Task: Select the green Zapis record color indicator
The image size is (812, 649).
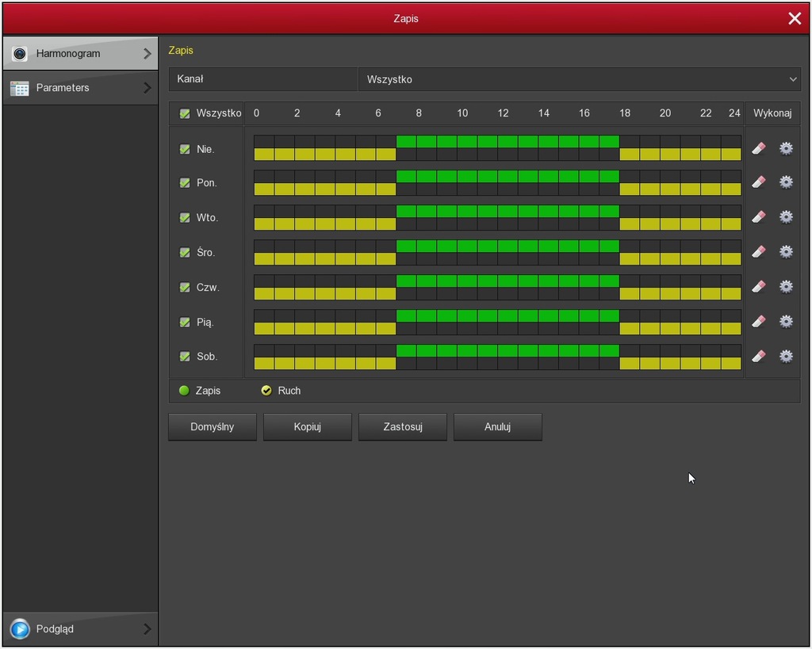Action: click(x=184, y=391)
